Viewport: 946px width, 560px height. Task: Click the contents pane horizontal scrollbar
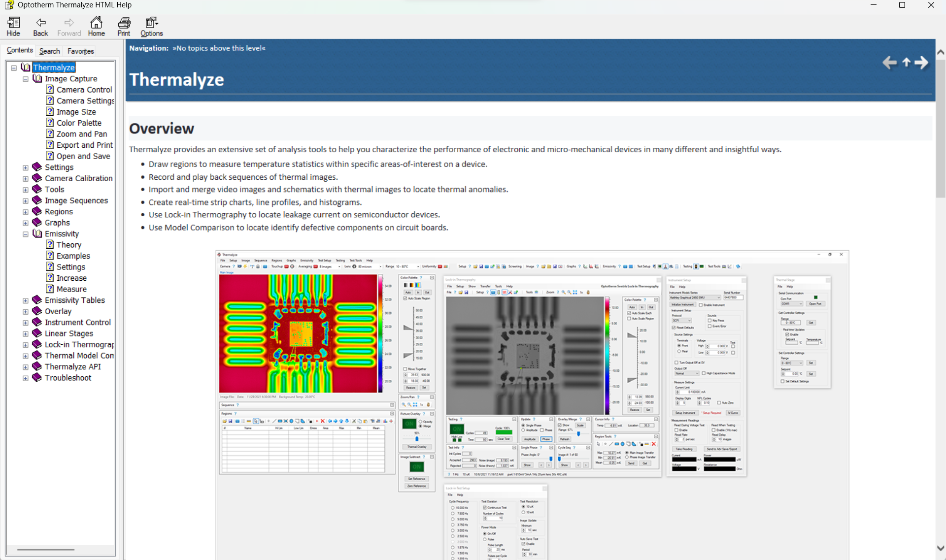[46, 549]
